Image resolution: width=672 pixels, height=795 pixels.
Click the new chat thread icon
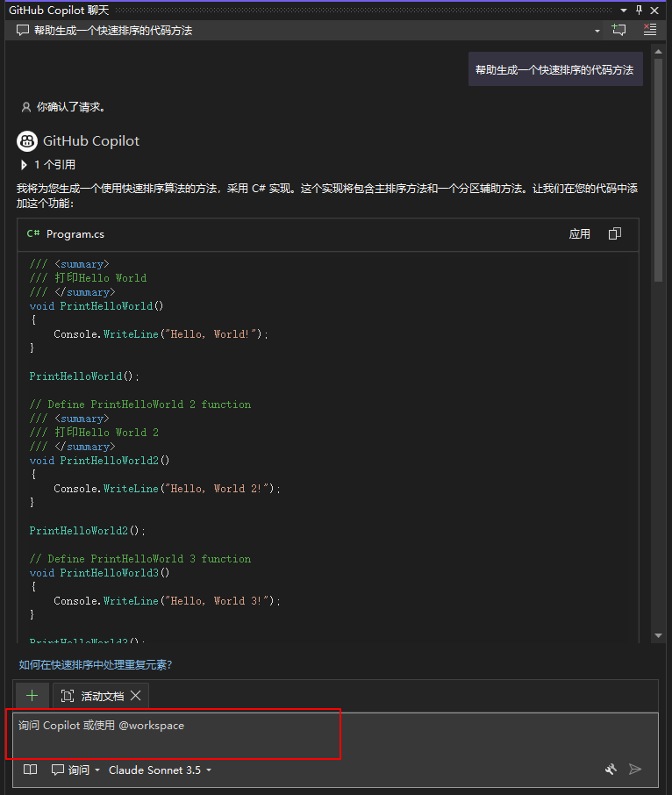(x=619, y=30)
